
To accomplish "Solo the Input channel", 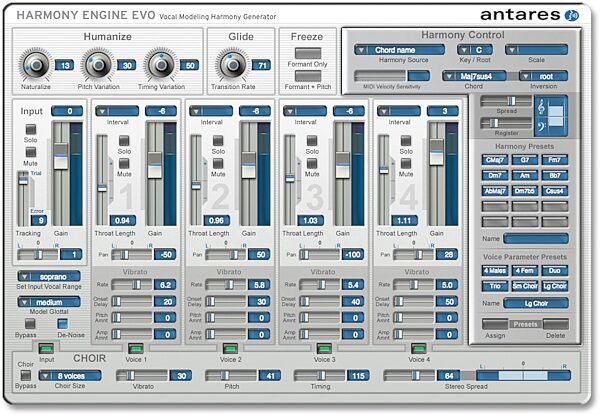I will click(31, 129).
